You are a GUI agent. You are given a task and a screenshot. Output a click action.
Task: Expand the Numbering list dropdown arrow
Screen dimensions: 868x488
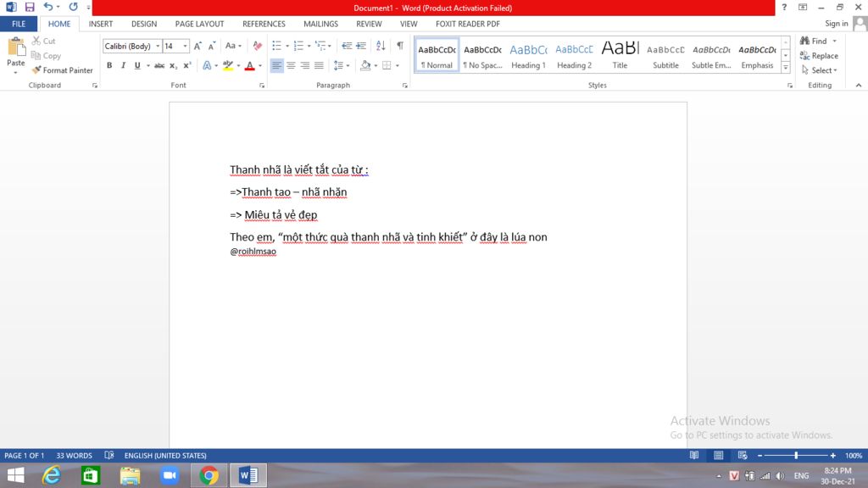[309, 46]
